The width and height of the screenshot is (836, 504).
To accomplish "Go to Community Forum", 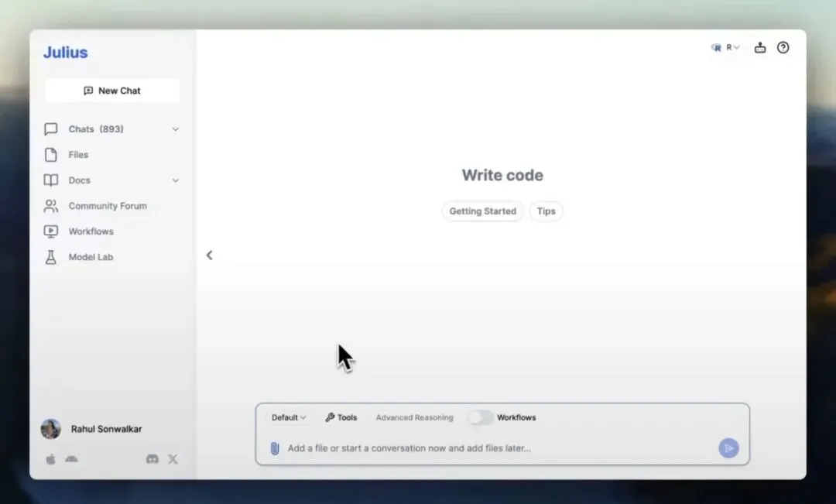I will 108,206.
